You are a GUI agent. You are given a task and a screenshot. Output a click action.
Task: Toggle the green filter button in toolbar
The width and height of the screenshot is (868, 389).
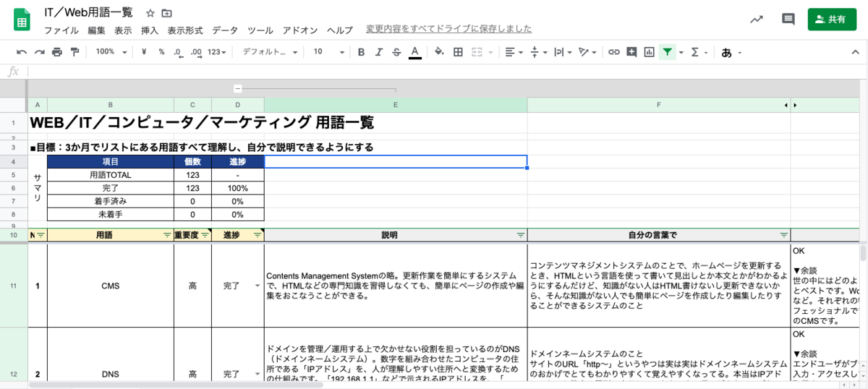click(667, 52)
